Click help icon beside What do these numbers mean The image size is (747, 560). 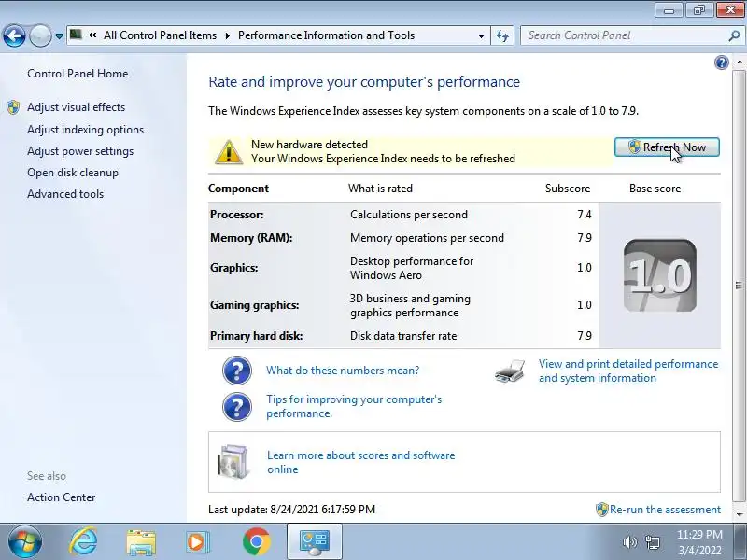pos(237,371)
